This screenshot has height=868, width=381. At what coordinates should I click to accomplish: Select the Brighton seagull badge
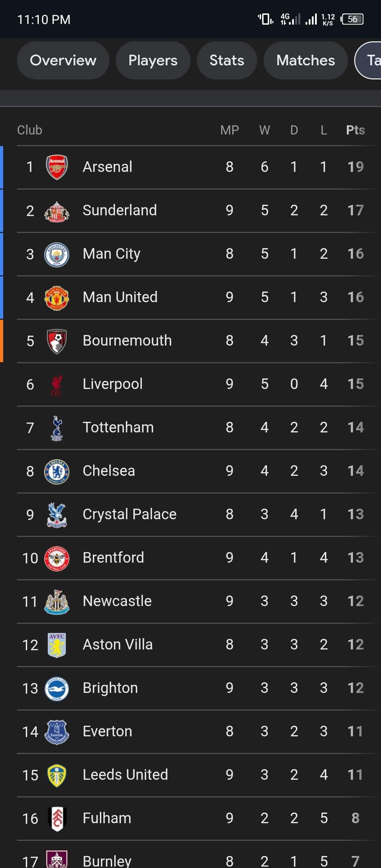pos(56,688)
